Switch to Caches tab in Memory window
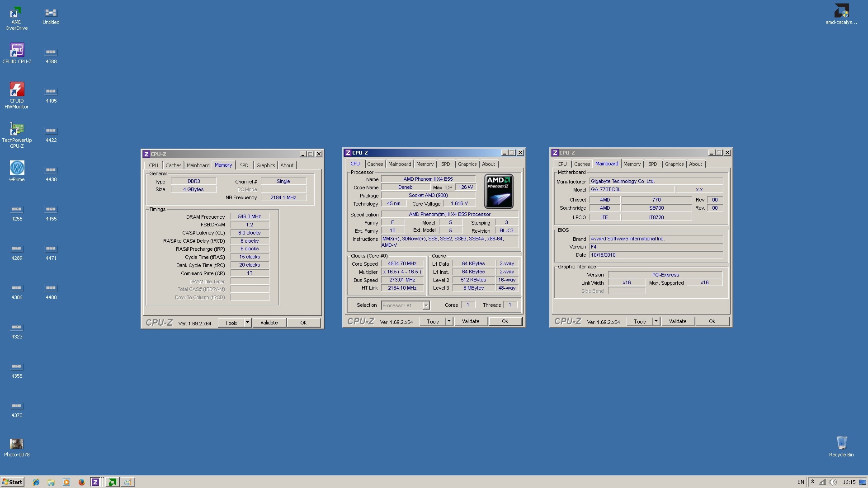This screenshot has width=868, height=488. pyautogui.click(x=173, y=165)
